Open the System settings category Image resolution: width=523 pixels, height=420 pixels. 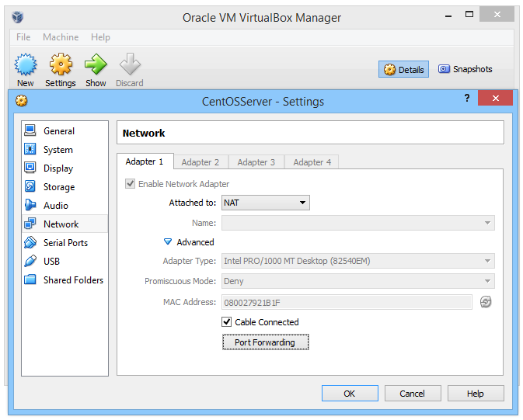[65, 150]
